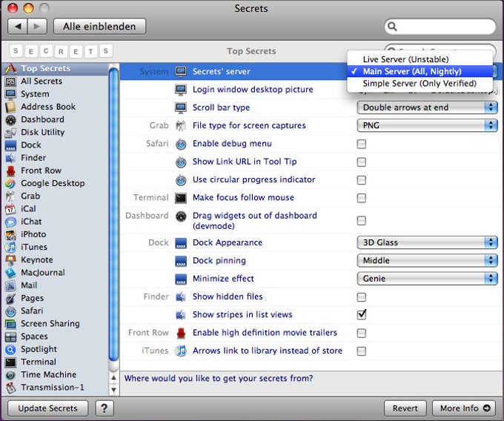This screenshot has width=504, height=421.
Task: Choose Live Server (Unstable) menu option
Action: point(420,59)
